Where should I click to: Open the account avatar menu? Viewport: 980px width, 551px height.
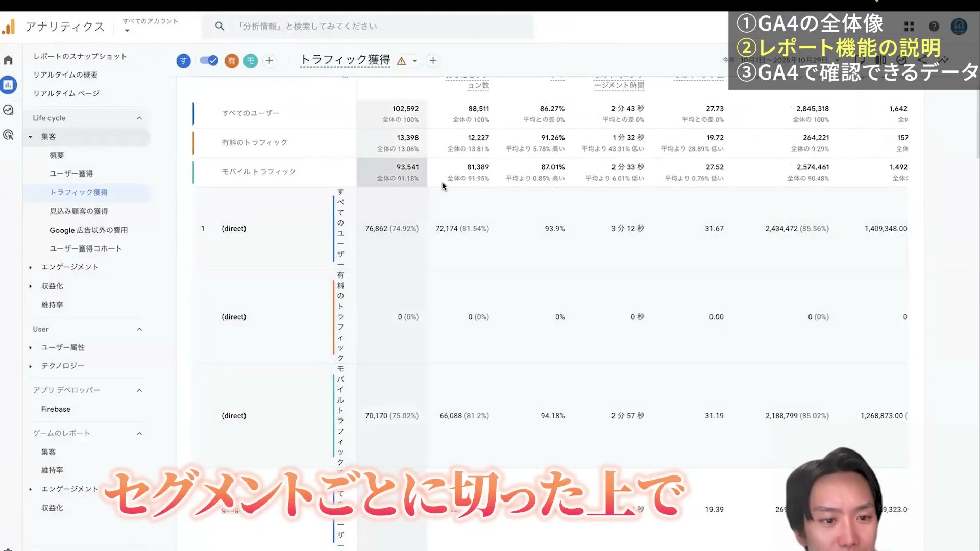[x=959, y=27]
